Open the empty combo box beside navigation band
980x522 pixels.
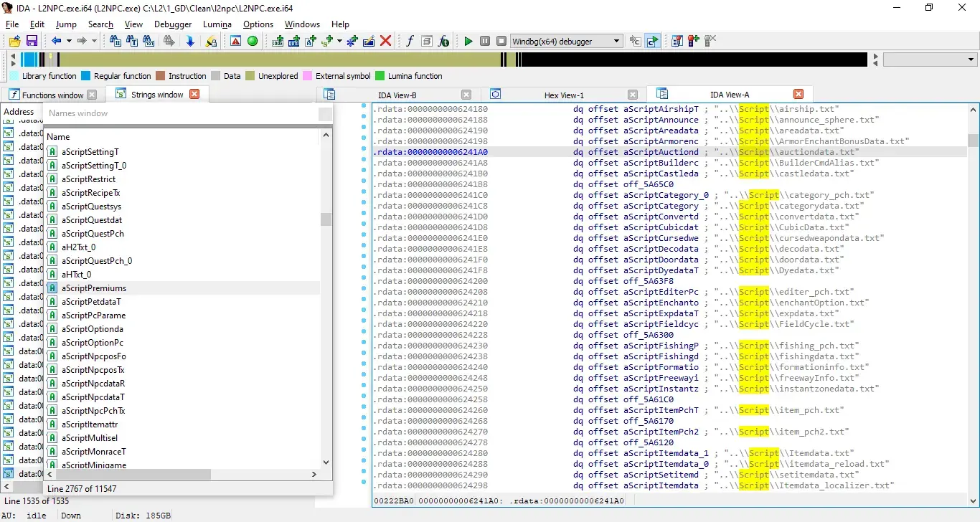(930, 60)
